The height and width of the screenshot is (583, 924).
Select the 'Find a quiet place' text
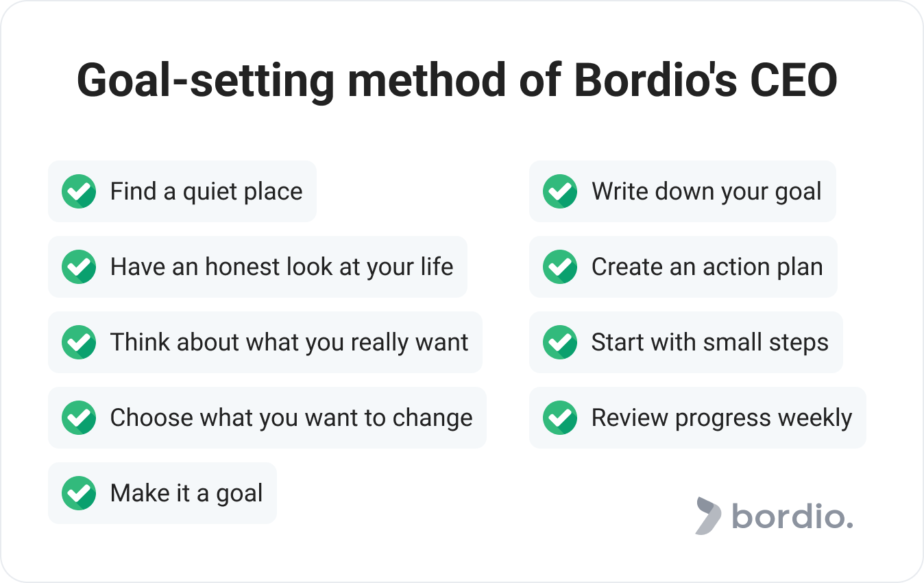[x=206, y=191]
